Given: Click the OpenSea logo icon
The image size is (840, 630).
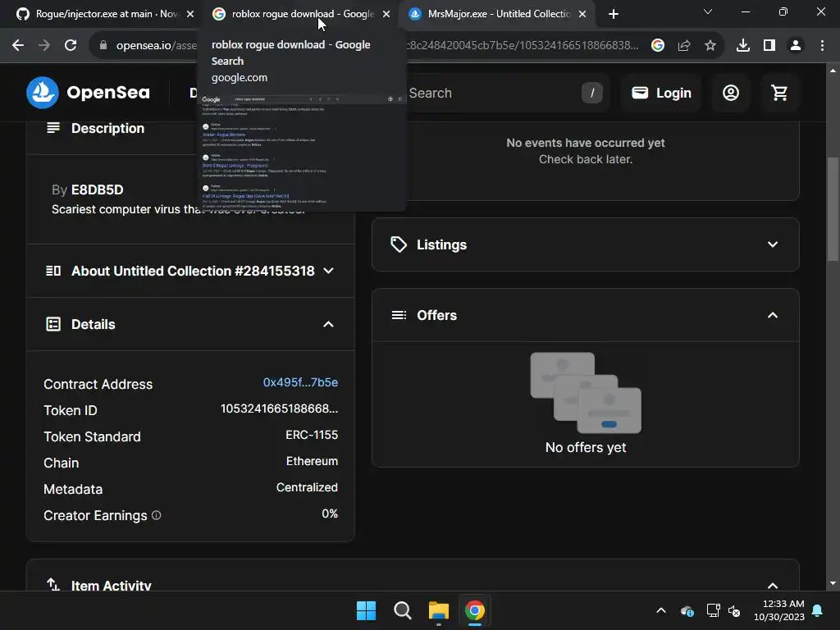Looking at the screenshot, I should coord(43,93).
